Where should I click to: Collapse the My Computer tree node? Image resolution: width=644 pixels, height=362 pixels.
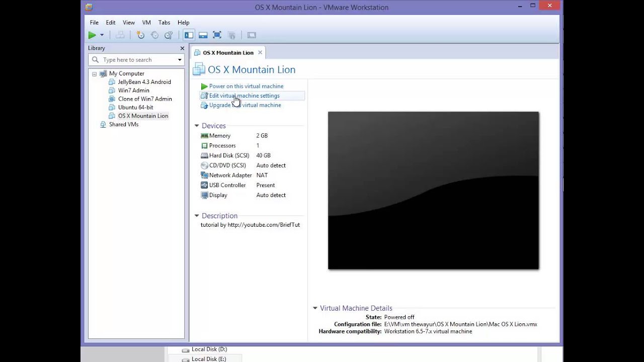click(x=94, y=74)
